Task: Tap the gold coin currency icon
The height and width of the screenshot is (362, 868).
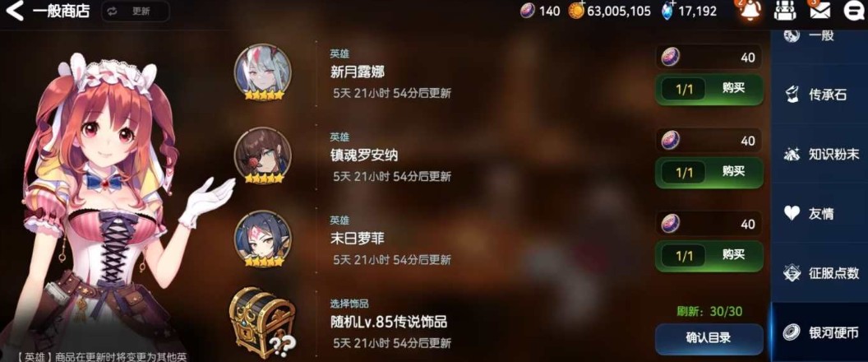Action: point(576,11)
